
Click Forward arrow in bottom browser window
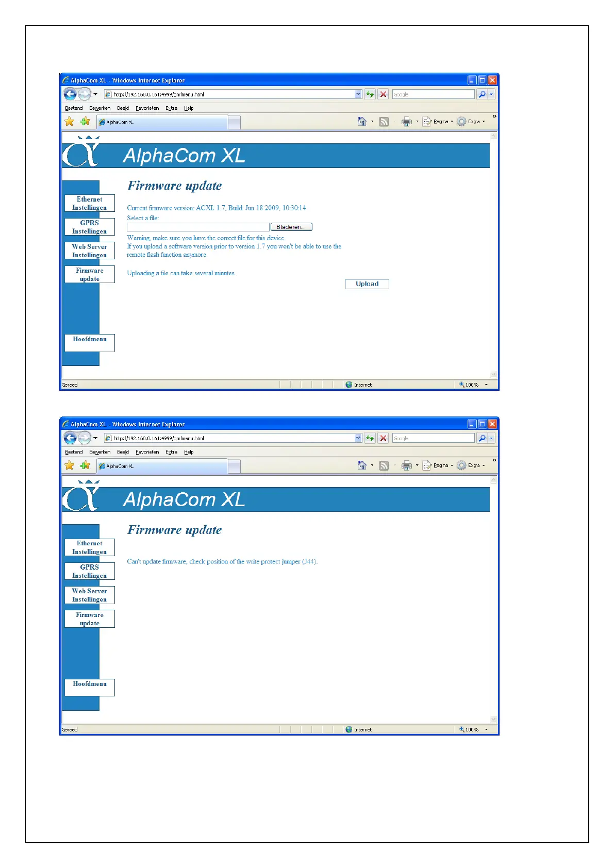[x=84, y=438]
